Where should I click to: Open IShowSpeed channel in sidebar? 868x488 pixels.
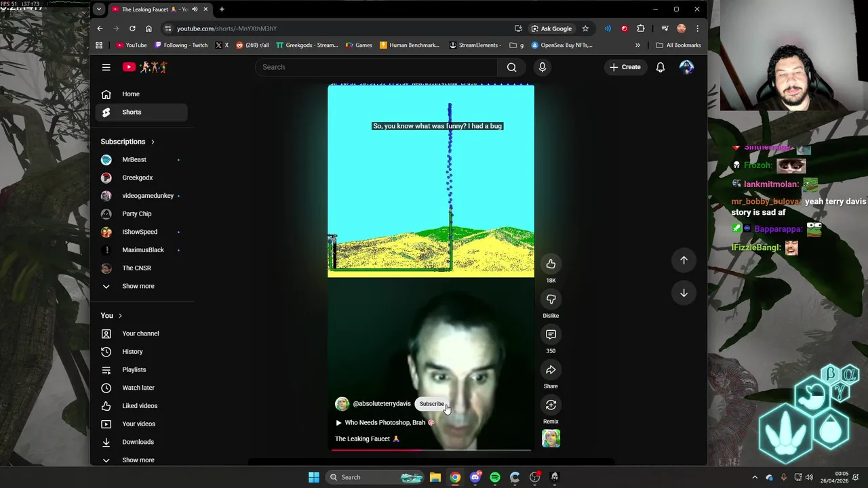(140, 232)
